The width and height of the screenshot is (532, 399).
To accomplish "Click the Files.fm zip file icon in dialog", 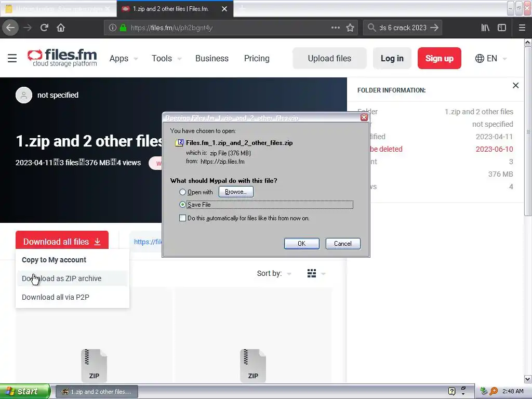I will click(x=179, y=143).
